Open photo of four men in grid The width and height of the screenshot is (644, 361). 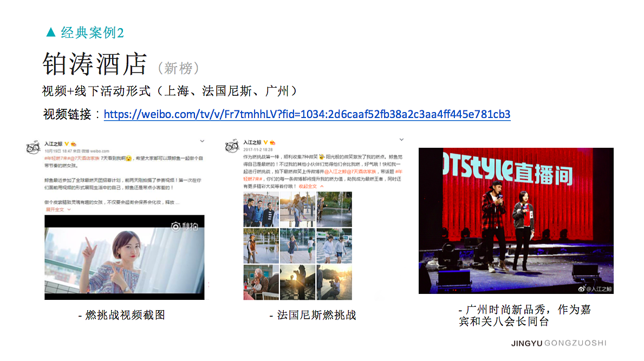261,209
